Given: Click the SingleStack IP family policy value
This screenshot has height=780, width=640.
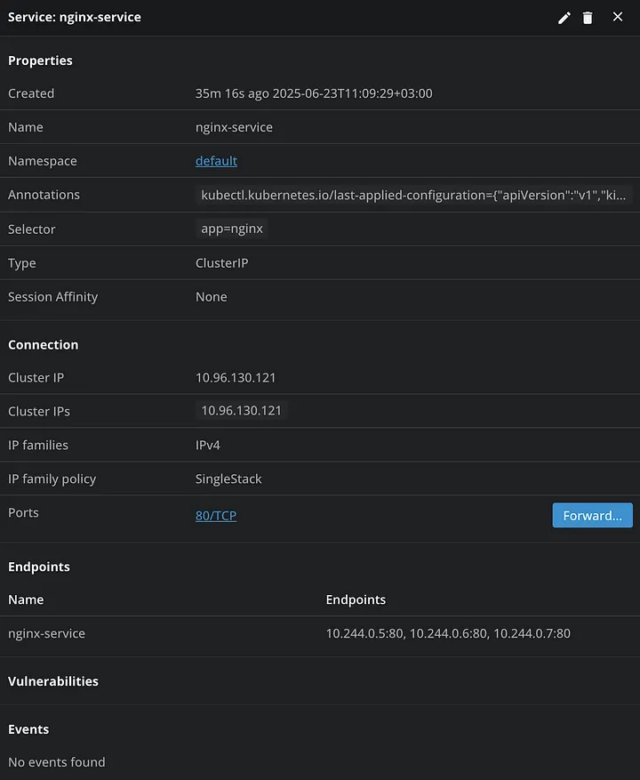Looking at the screenshot, I should [x=228, y=479].
